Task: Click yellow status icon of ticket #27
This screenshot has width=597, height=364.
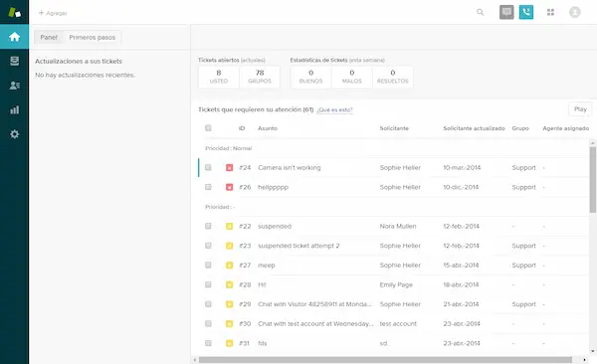Action: pyautogui.click(x=229, y=265)
